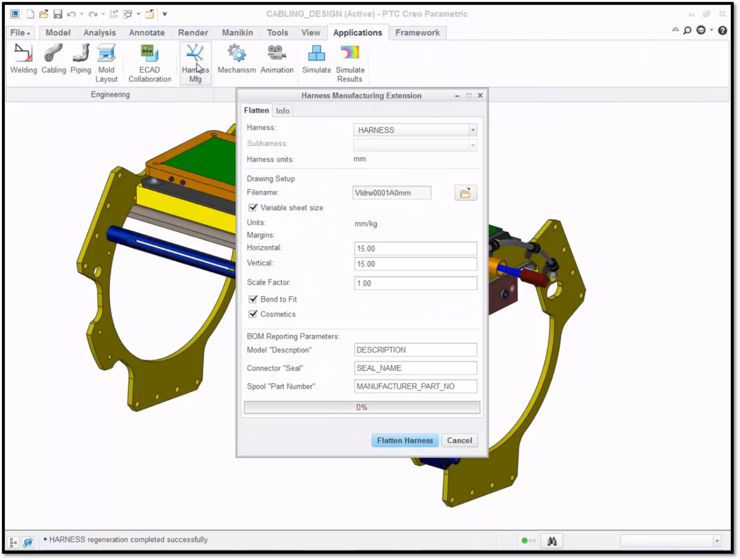Create a new file from quick access toolbar

point(30,14)
